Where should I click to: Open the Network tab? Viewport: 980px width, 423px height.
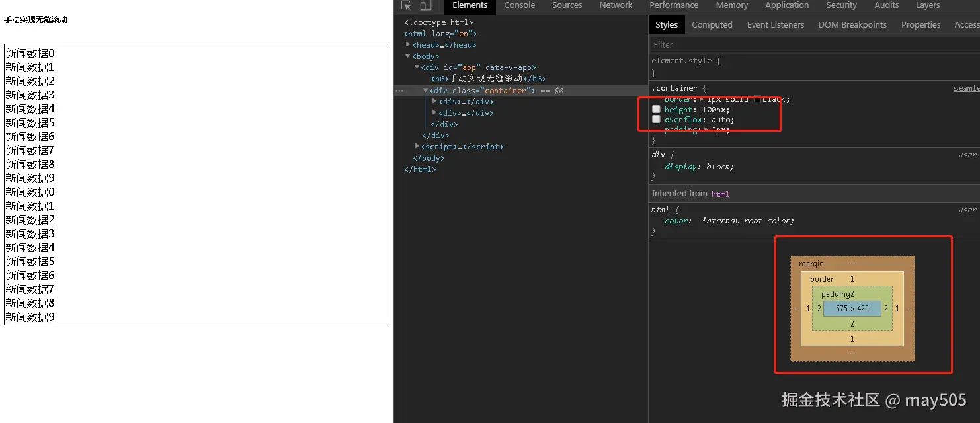[x=616, y=5]
